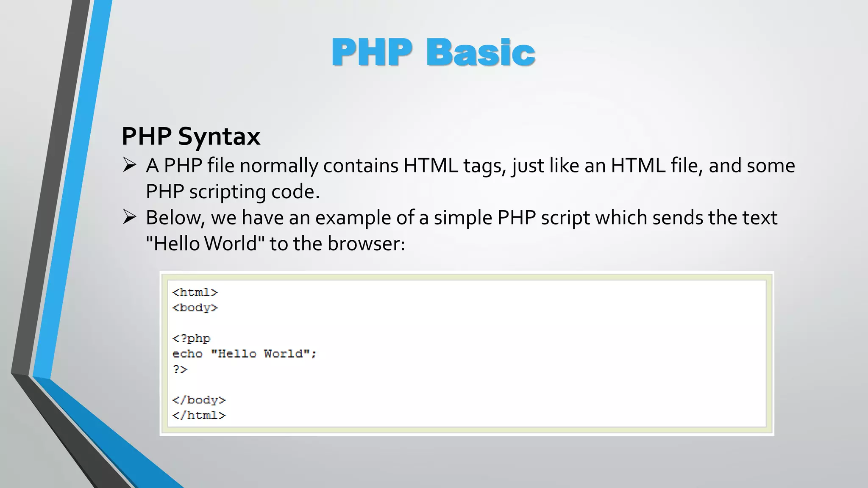
Task: Click the line starting "A PHP file normally"
Action: tap(470, 165)
